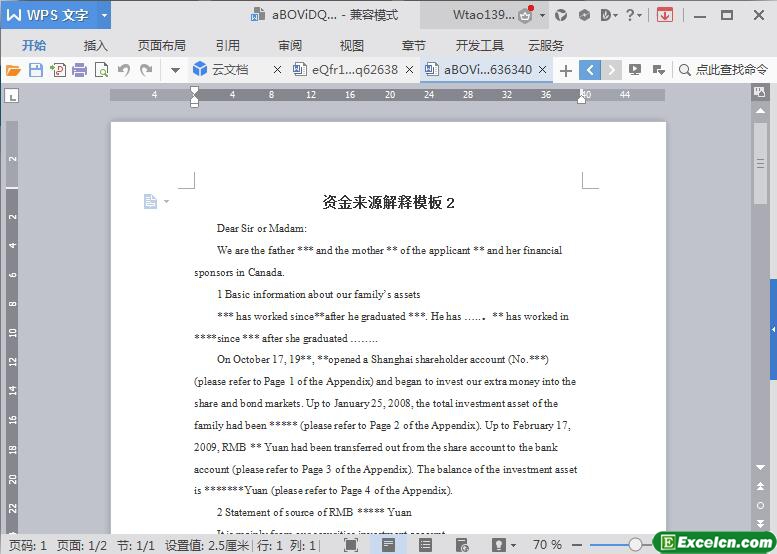777x554 pixels.
Task: Switch to the eQfr1...q62638 document tab
Action: tap(346, 70)
